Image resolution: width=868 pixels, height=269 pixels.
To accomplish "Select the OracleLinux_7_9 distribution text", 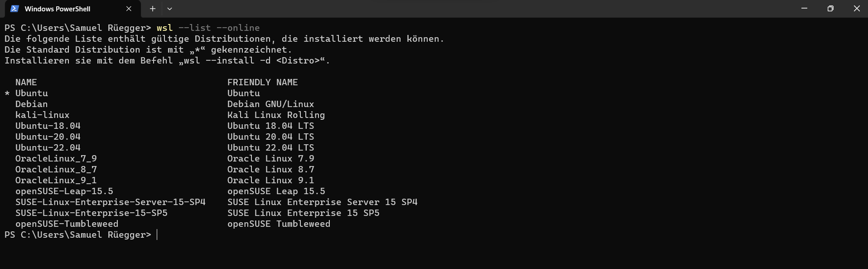I will click(x=56, y=158).
